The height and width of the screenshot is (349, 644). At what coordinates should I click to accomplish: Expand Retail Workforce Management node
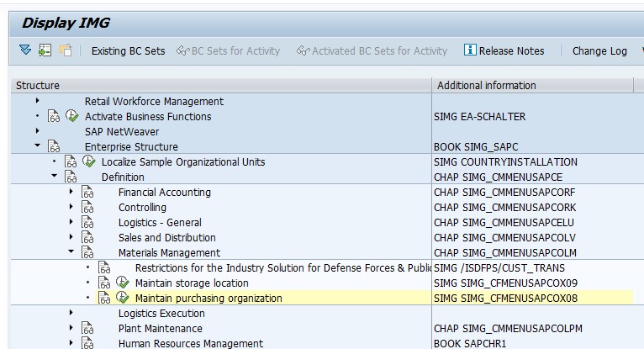point(37,101)
